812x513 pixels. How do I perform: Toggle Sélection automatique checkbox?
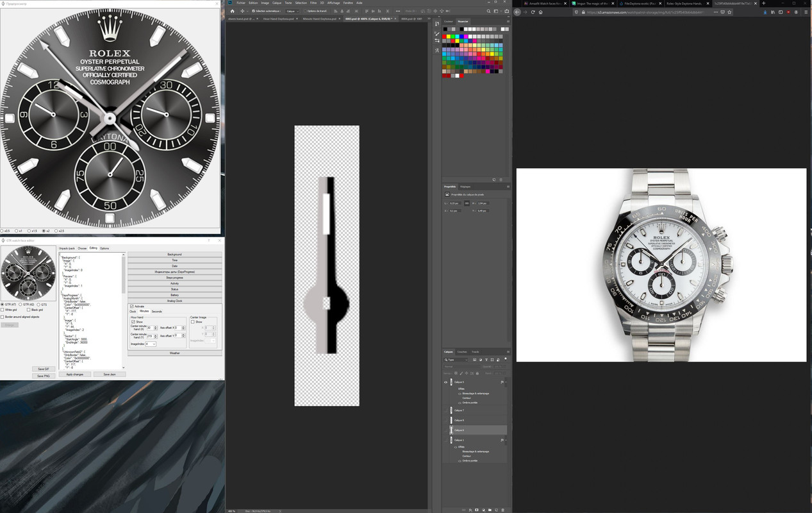[253, 11]
